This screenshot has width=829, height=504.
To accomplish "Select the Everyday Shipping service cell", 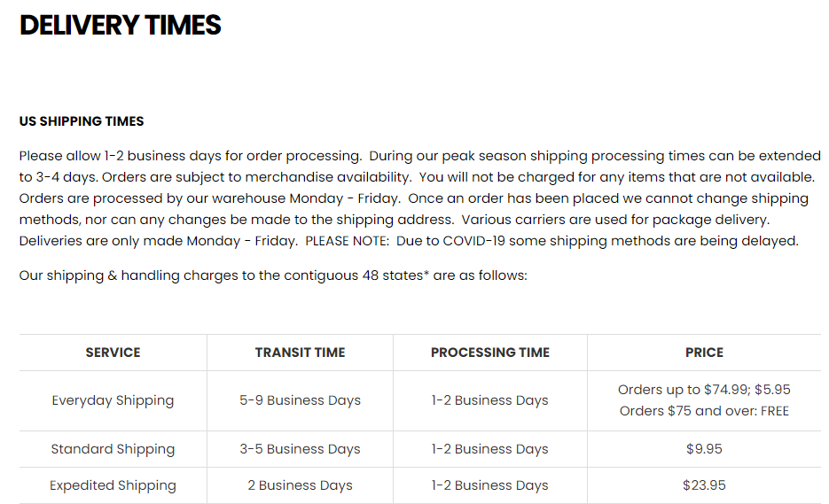I will coord(113,400).
